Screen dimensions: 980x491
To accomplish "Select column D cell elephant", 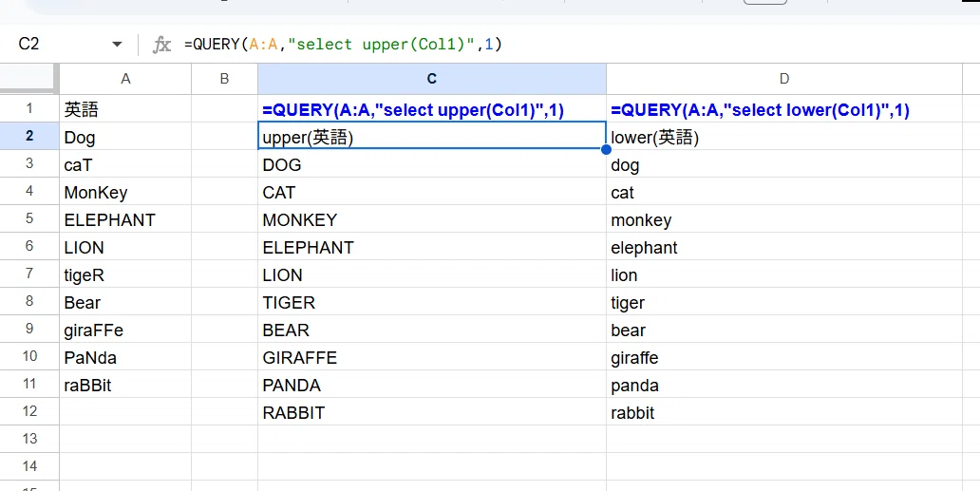I will [x=783, y=247].
